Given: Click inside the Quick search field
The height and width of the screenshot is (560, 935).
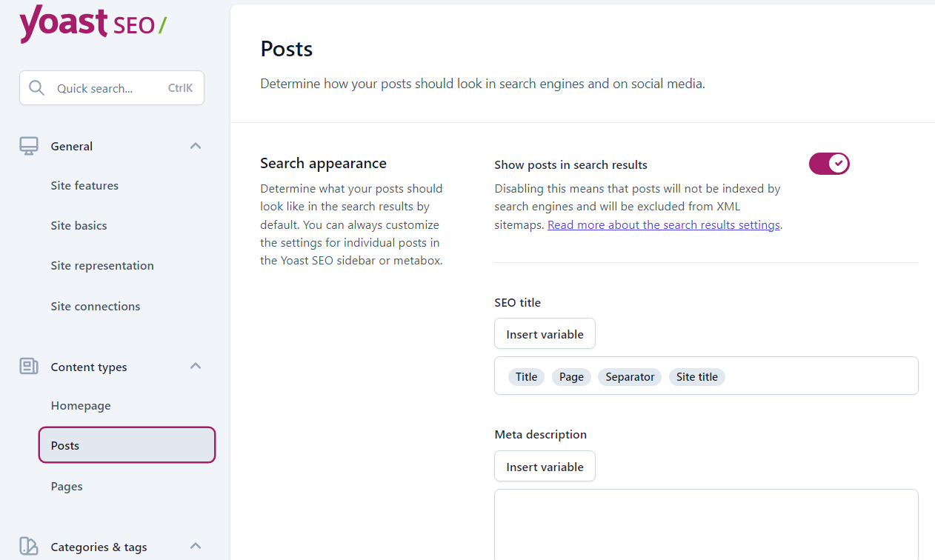Looking at the screenshot, I should (104, 87).
